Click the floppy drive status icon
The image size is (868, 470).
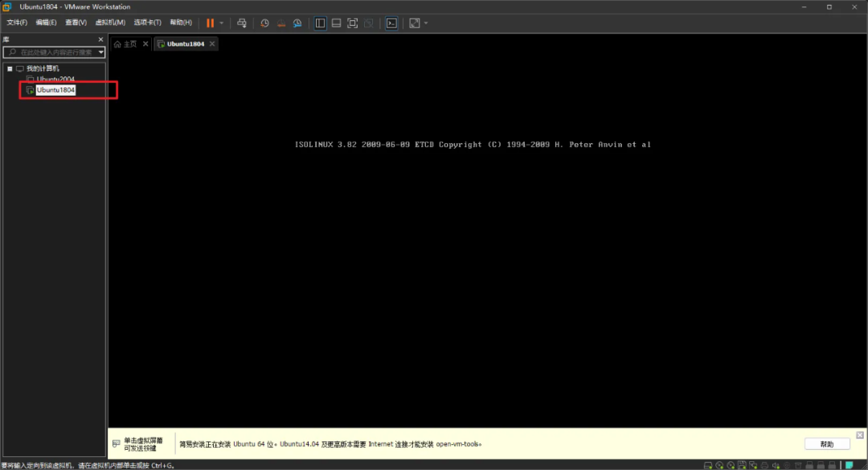click(742, 465)
